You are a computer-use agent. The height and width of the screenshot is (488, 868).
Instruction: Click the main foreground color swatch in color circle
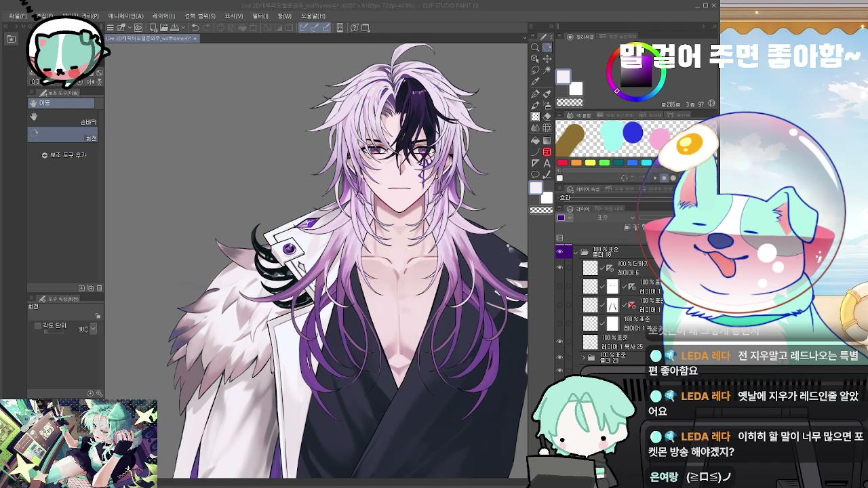tap(564, 77)
